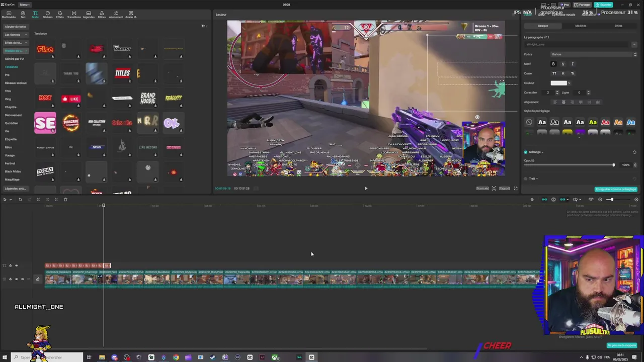Set lowercase tt in Casse row
This screenshot has width=644, height=362.
[563, 73]
